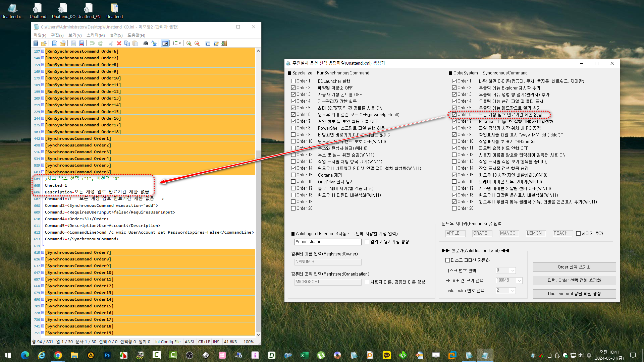Viewport: 644px width, 362px height.
Task: Click the zoom out magnifier icon
Action: click(x=197, y=43)
